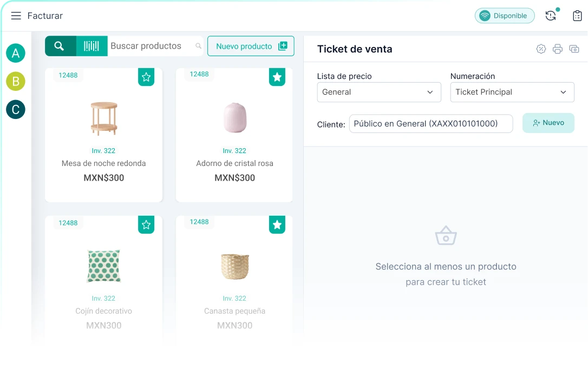Click the Cliente Público en General field
The width and height of the screenshot is (588, 365).
coord(430,123)
